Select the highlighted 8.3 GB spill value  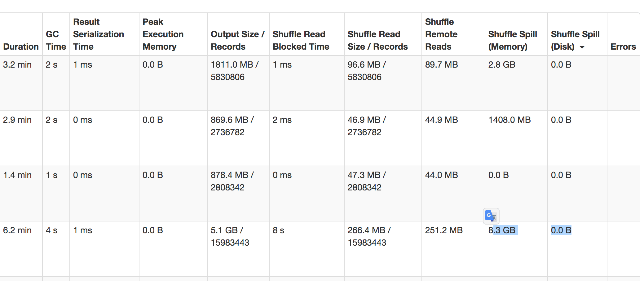click(x=503, y=230)
